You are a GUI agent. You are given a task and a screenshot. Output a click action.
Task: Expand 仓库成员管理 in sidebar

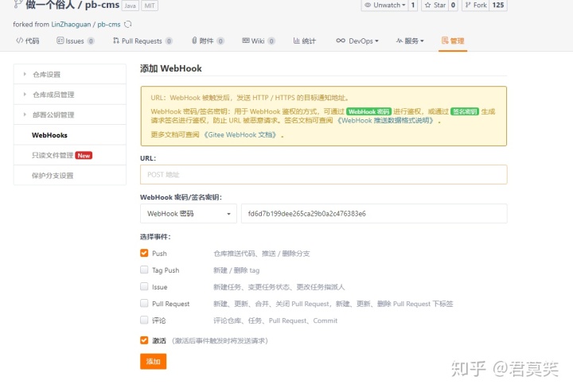pyautogui.click(x=70, y=95)
